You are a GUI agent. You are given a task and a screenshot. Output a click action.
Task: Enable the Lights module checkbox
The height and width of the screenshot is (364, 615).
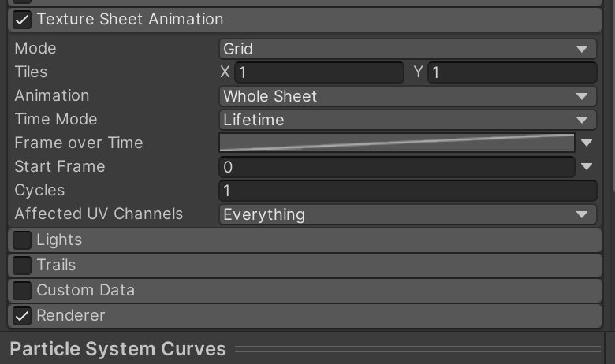(22, 240)
